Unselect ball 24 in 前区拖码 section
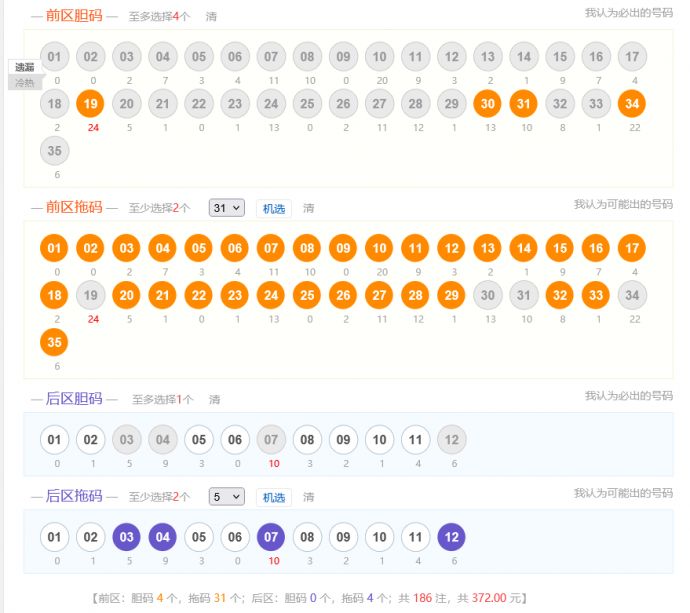The height and width of the screenshot is (613, 690). [271, 295]
